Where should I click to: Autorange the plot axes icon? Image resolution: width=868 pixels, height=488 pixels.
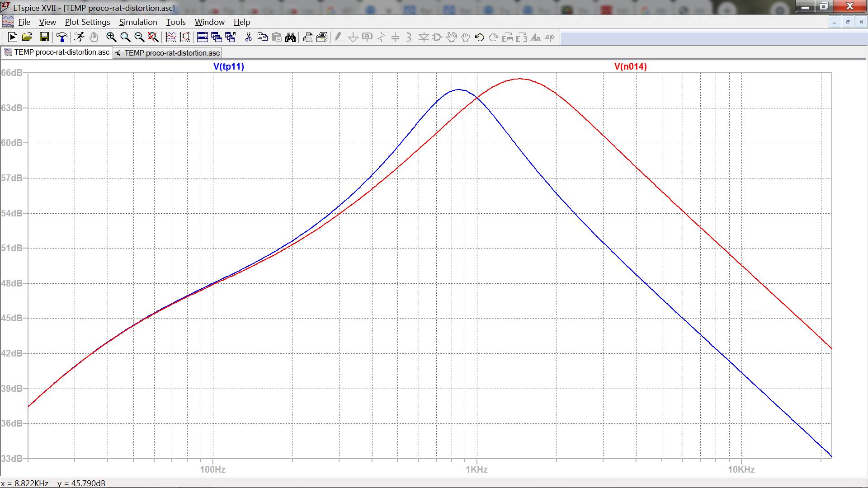pyautogui.click(x=184, y=38)
